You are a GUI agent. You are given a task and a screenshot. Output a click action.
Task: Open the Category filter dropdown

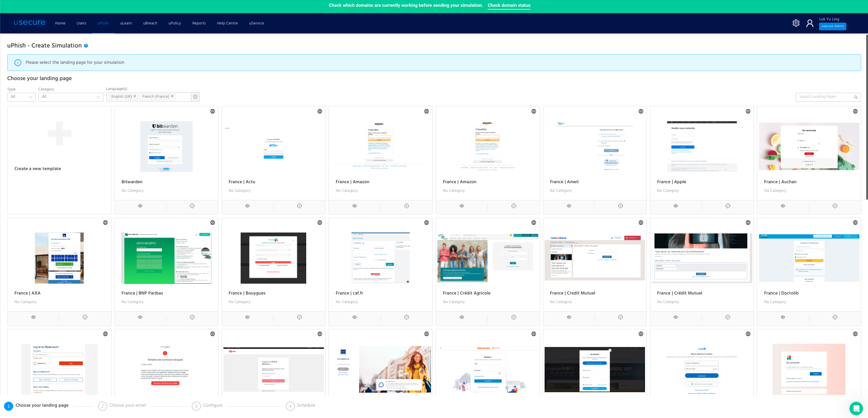click(71, 97)
